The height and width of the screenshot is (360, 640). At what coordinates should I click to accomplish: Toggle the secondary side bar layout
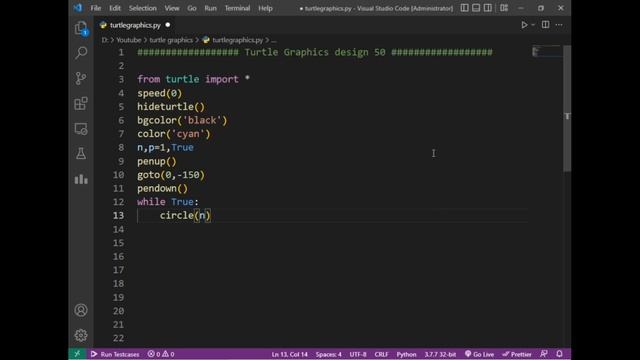487,8
